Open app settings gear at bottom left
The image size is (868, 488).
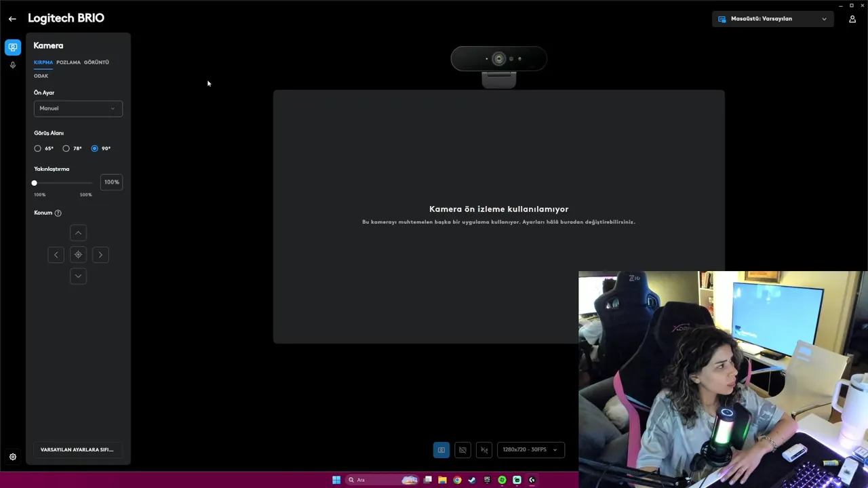pos(12,457)
